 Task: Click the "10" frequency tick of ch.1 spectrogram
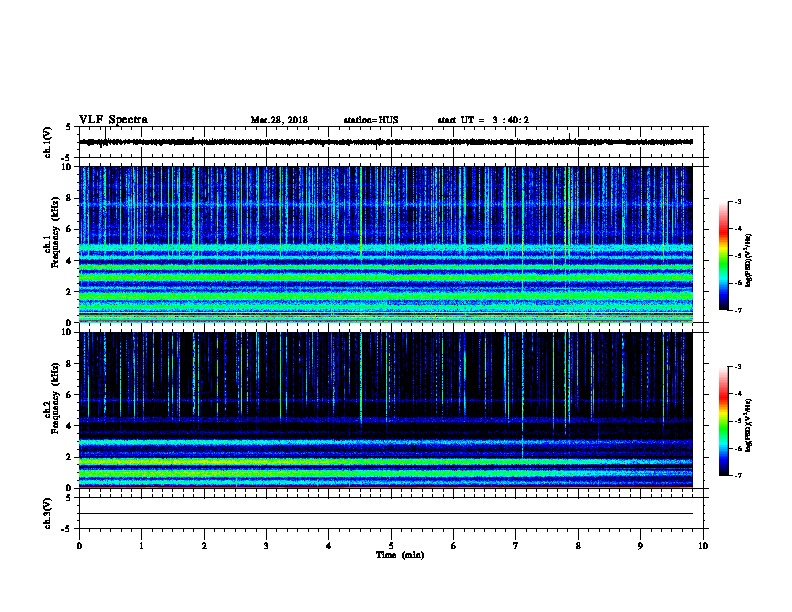tap(67, 167)
